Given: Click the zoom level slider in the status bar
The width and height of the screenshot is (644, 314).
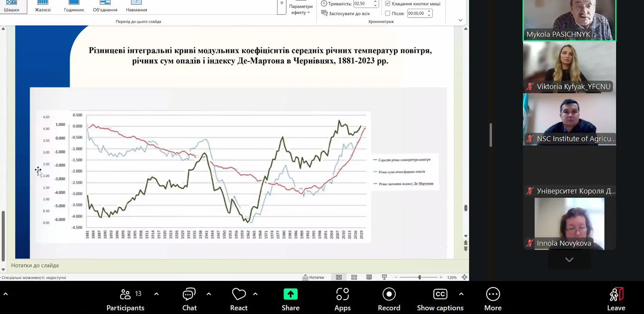Looking at the screenshot, I should (x=419, y=277).
